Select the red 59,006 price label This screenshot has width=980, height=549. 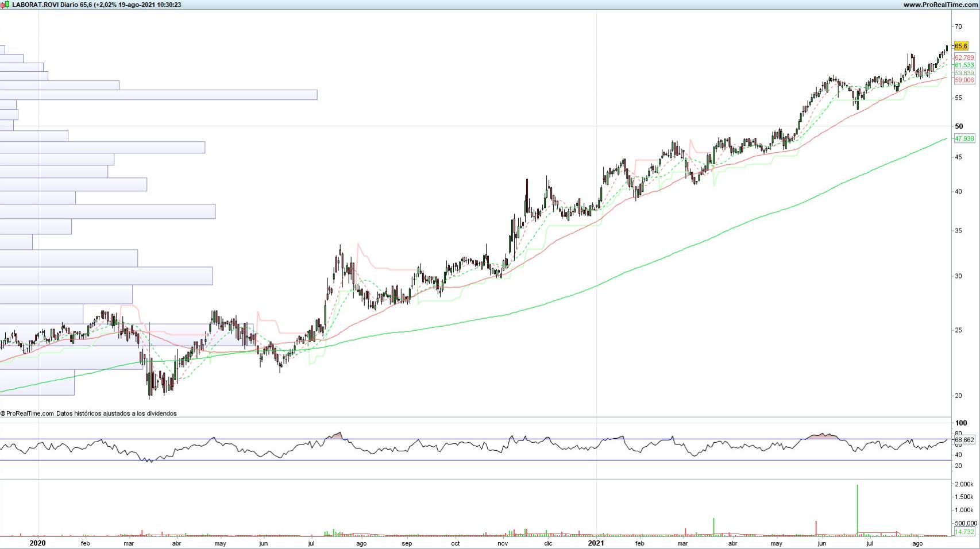tap(964, 80)
